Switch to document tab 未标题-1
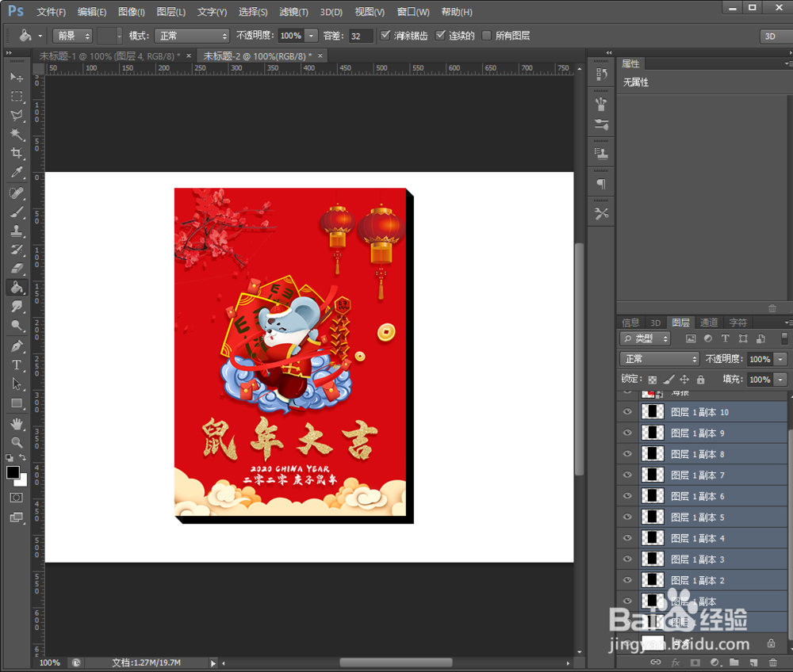This screenshot has width=793, height=672. pos(110,56)
